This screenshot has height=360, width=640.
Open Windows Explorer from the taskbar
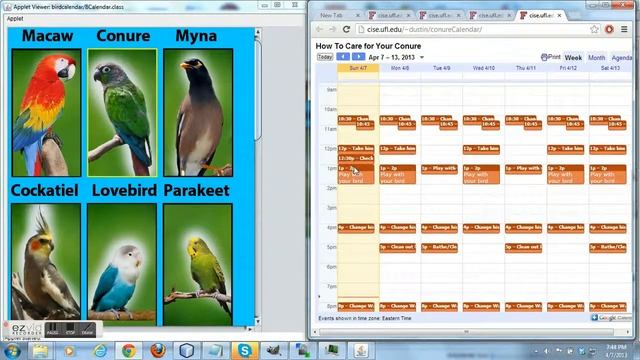[40, 351]
